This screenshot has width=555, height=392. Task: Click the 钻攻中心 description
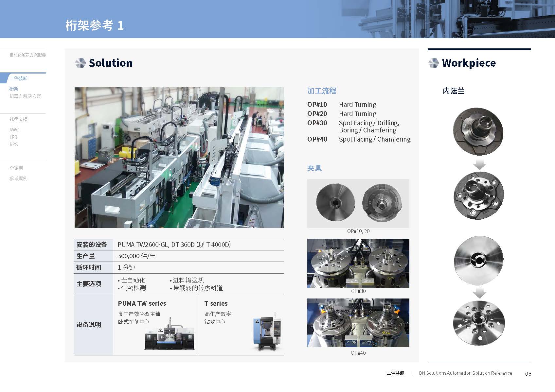(215, 322)
